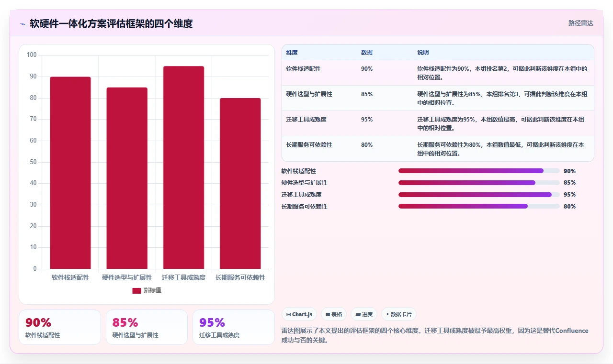Image resolution: width=613 pixels, height=364 pixels.
Task: Click the 100 tick on the y-axis
Action: point(32,55)
